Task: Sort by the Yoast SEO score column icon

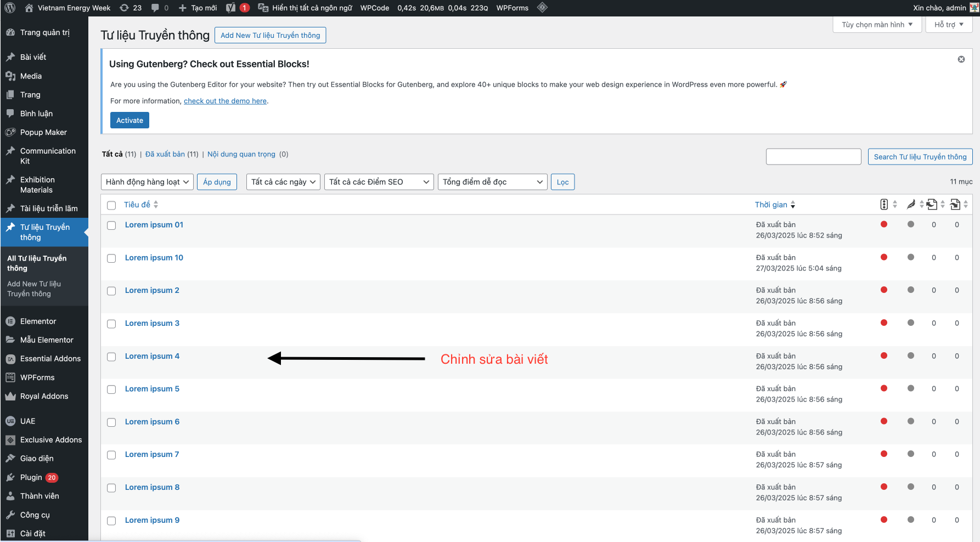Action: (x=884, y=205)
